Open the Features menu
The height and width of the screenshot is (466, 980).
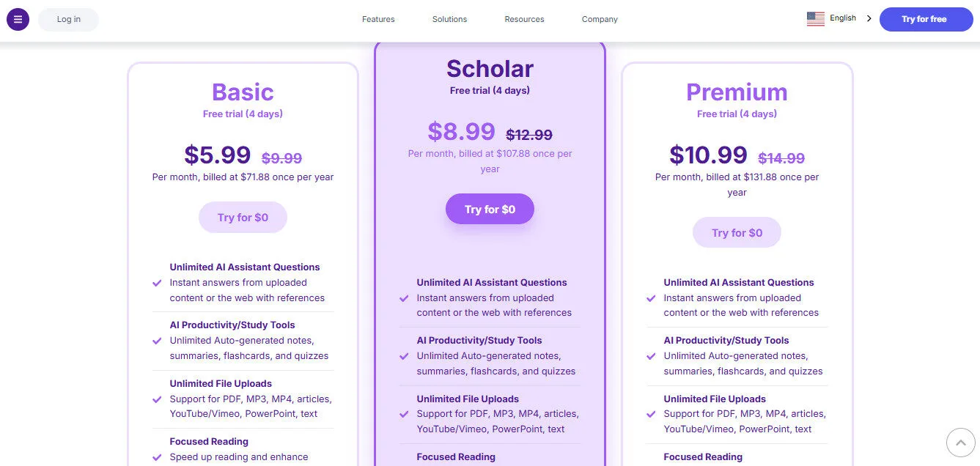point(378,19)
